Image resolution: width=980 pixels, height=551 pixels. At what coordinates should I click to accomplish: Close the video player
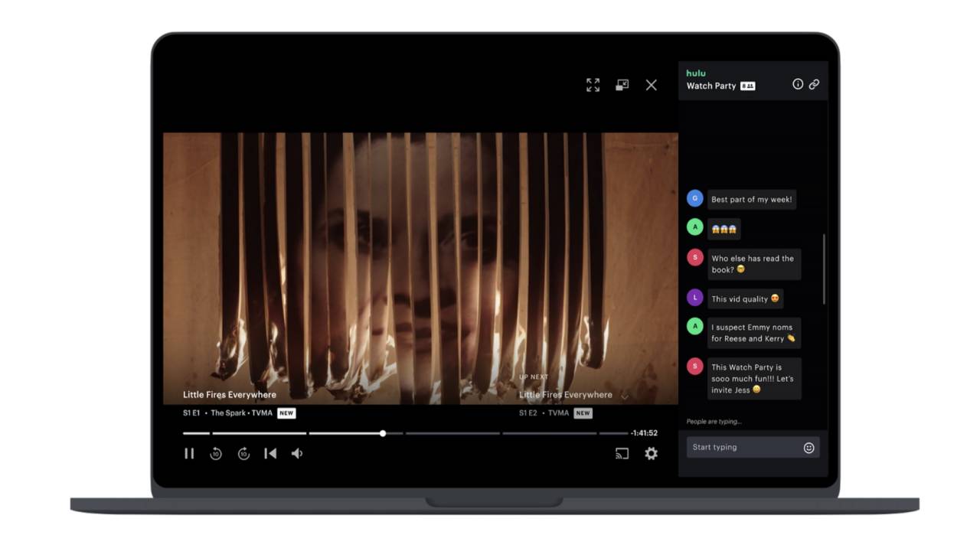tap(651, 85)
